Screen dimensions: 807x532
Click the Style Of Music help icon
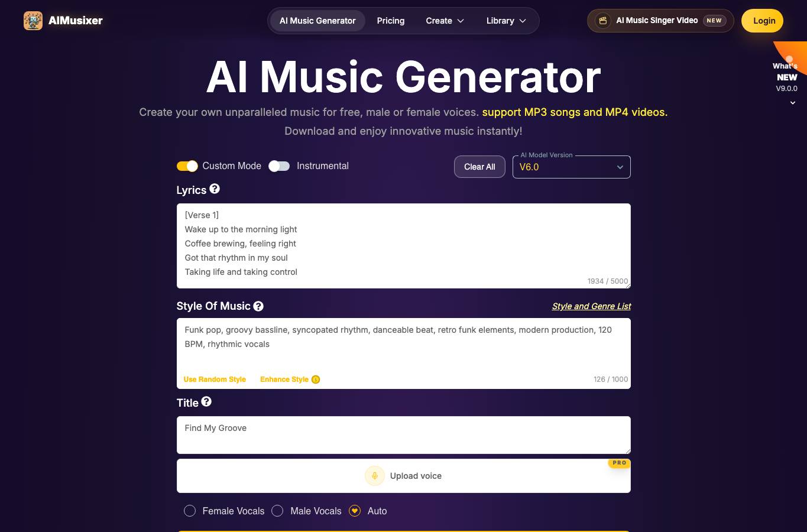pos(258,306)
